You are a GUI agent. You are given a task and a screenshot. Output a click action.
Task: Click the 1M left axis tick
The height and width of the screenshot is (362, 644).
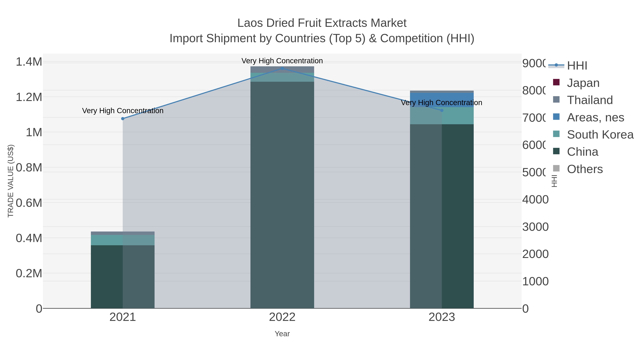[34, 132]
